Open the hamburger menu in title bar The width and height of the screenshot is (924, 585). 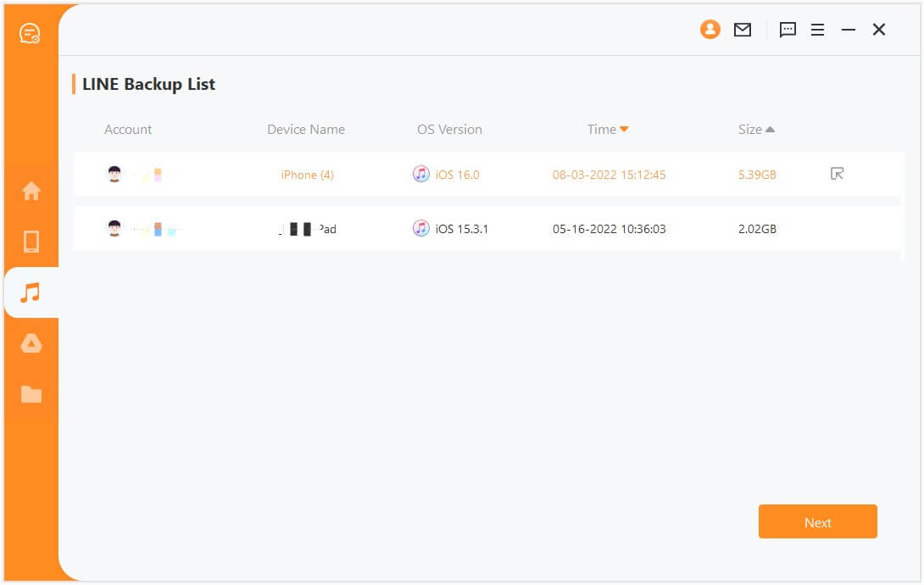(817, 30)
